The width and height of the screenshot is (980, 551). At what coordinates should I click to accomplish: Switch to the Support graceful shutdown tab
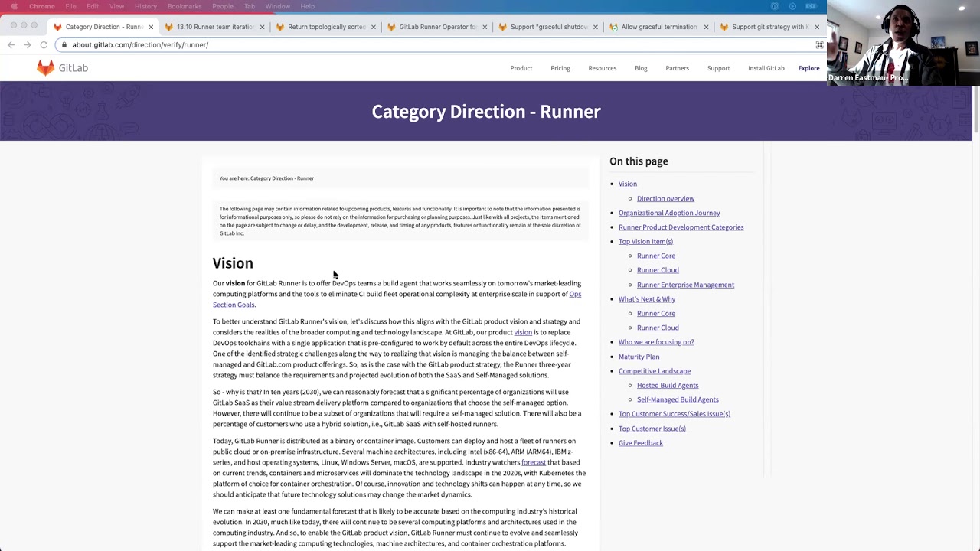547,27
